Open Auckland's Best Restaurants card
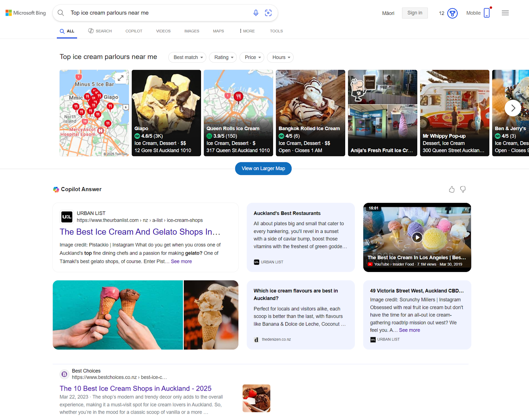529x420 pixels. 301,237
